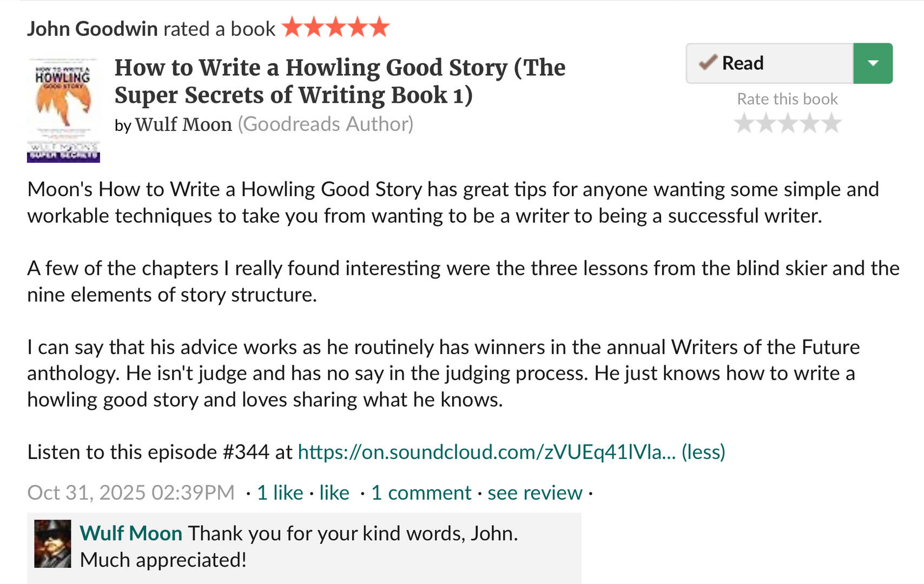Viewport: 924px width, 584px height.
Task: Open the 1 comment link
Action: coord(421,493)
